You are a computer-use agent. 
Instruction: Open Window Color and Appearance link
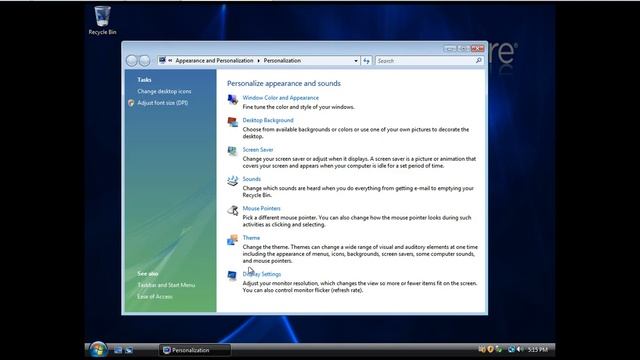(281, 98)
